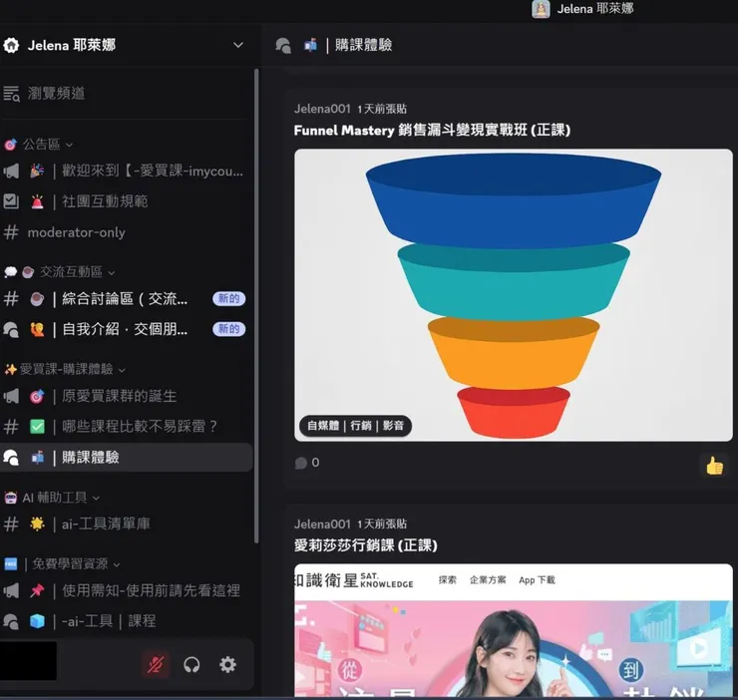Click the mailbox emoji in the channel header
The width and height of the screenshot is (738, 700).
(x=310, y=45)
